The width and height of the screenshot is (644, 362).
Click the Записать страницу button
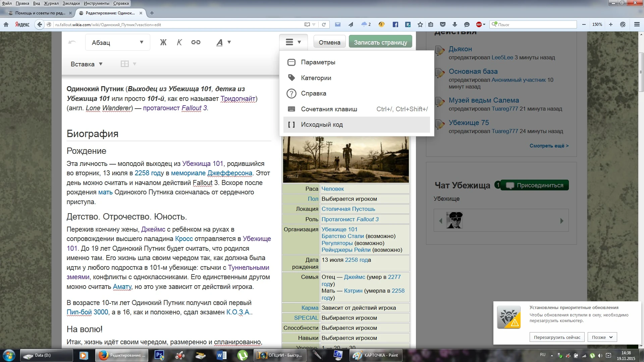(380, 43)
